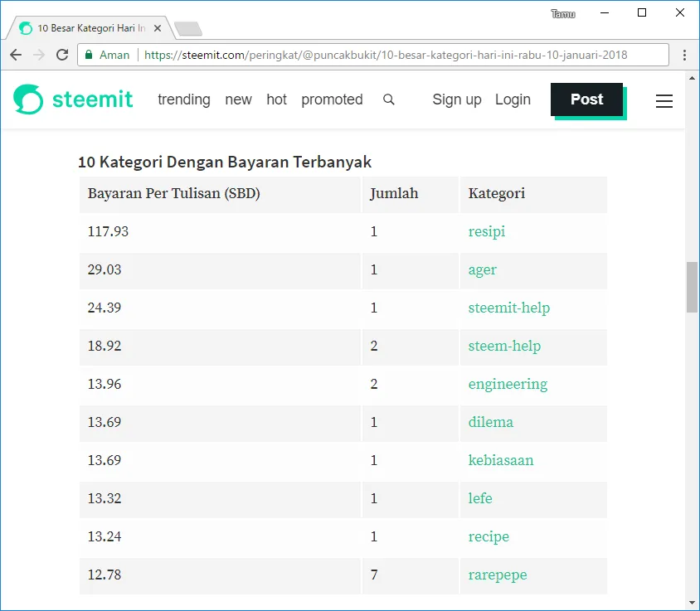Select the 10 Besar Kategori browser tab
This screenshot has height=611, width=700.
tap(90, 28)
